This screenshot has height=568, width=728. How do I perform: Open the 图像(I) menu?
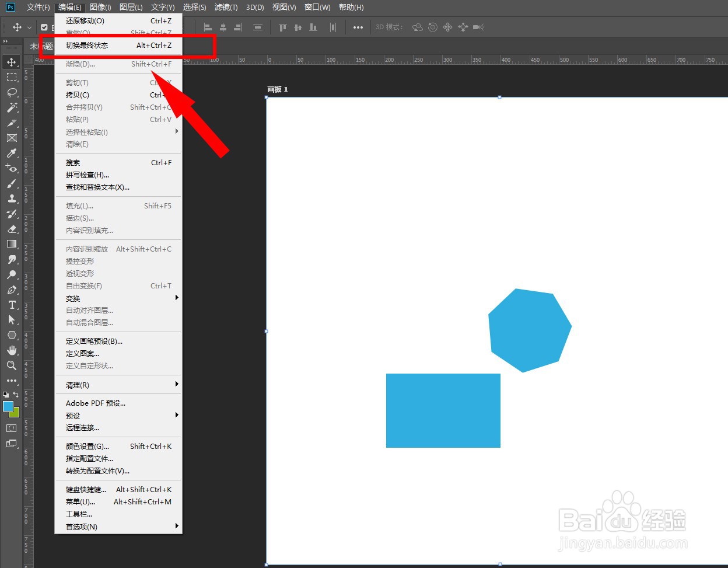pyautogui.click(x=100, y=7)
